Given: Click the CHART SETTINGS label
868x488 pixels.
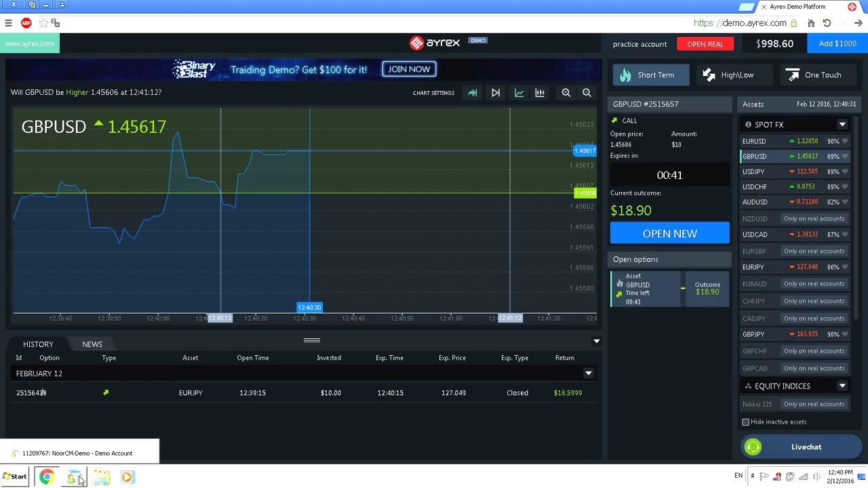Looking at the screenshot, I should click(x=433, y=93).
